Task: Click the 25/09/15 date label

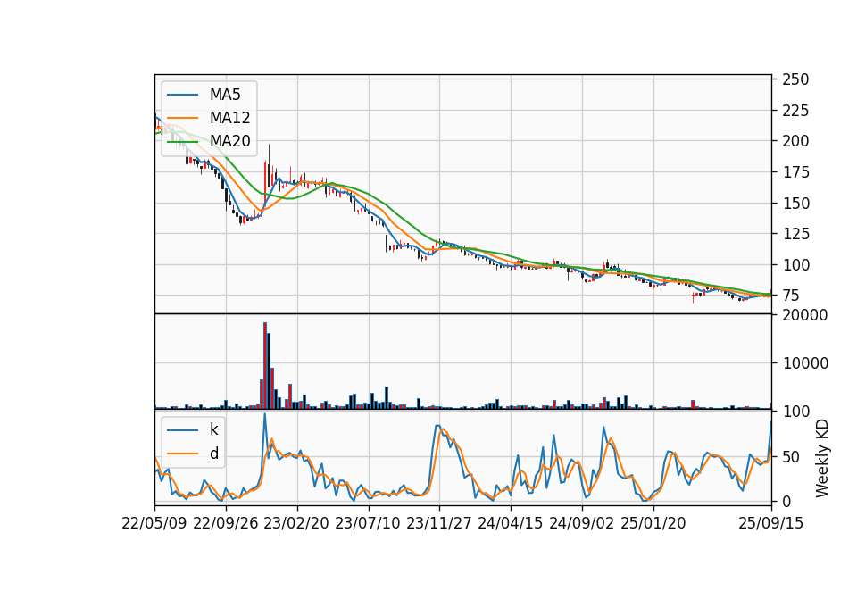Action: [771, 523]
